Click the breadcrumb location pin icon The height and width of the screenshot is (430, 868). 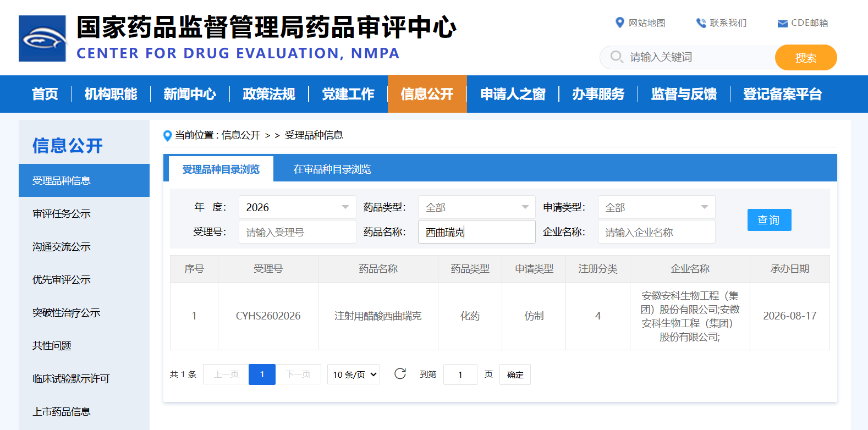click(x=168, y=135)
